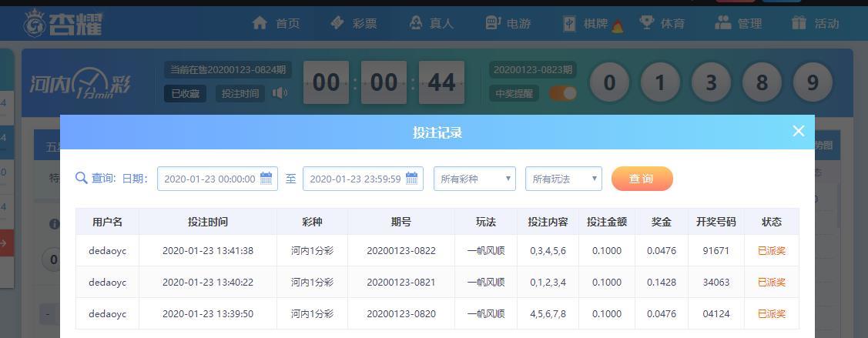This screenshot has width=868, height=338.
Task: Expand the 所有彩种 dropdown
Action: (x=474, y=179)
